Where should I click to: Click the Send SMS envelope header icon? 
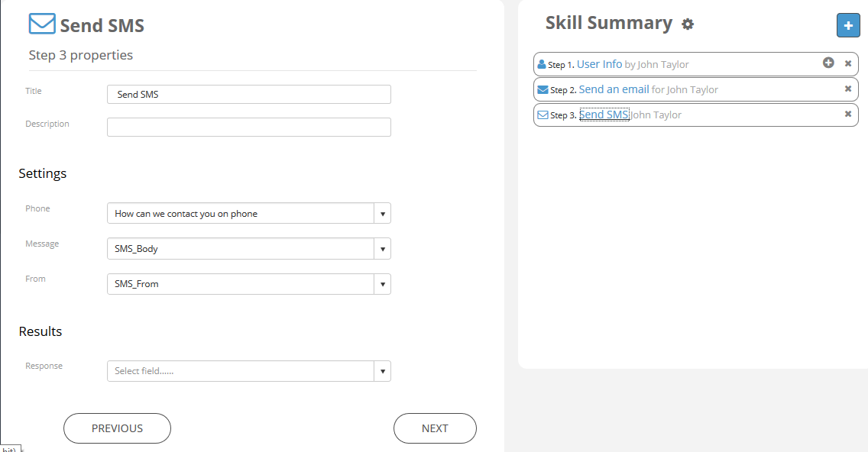pyautogui.click(x=42, y=24)
